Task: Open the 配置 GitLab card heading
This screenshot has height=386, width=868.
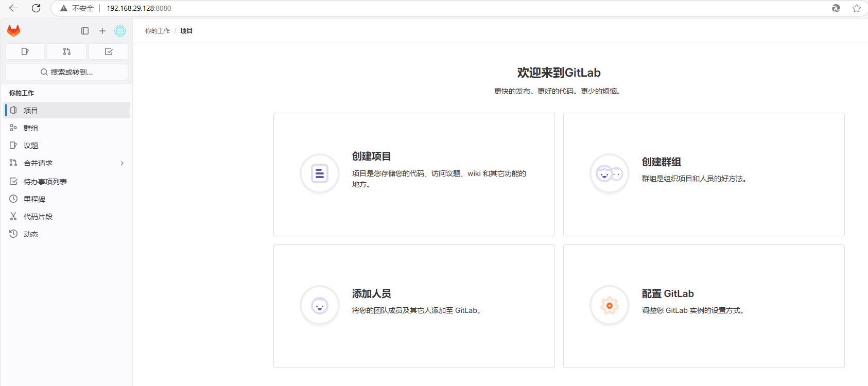Action: [668, 294]
